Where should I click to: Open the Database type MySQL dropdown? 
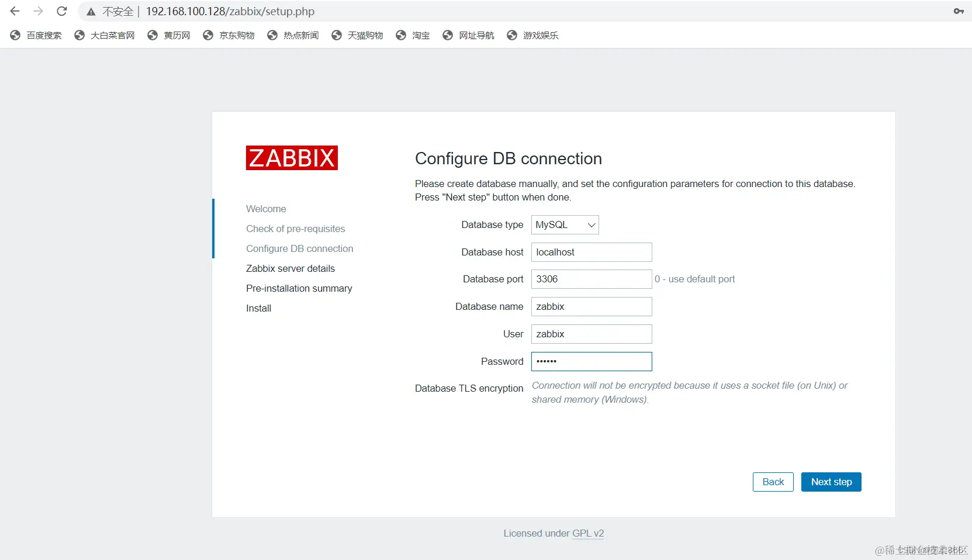(565, 224)
